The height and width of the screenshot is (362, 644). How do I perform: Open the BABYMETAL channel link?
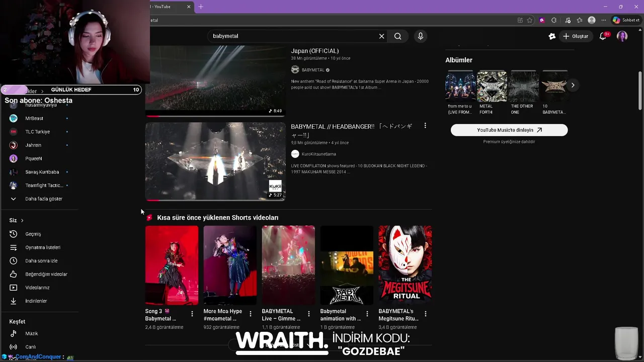pos(313,70)
